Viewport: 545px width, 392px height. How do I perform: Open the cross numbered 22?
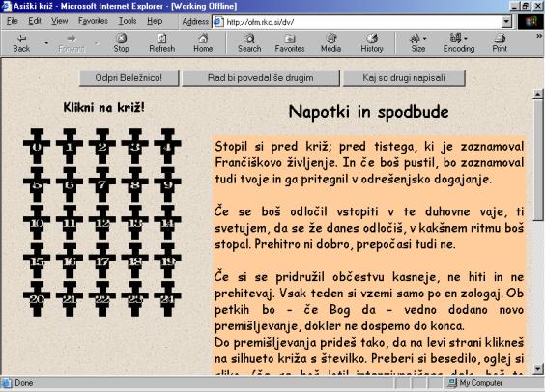point(102,299)
